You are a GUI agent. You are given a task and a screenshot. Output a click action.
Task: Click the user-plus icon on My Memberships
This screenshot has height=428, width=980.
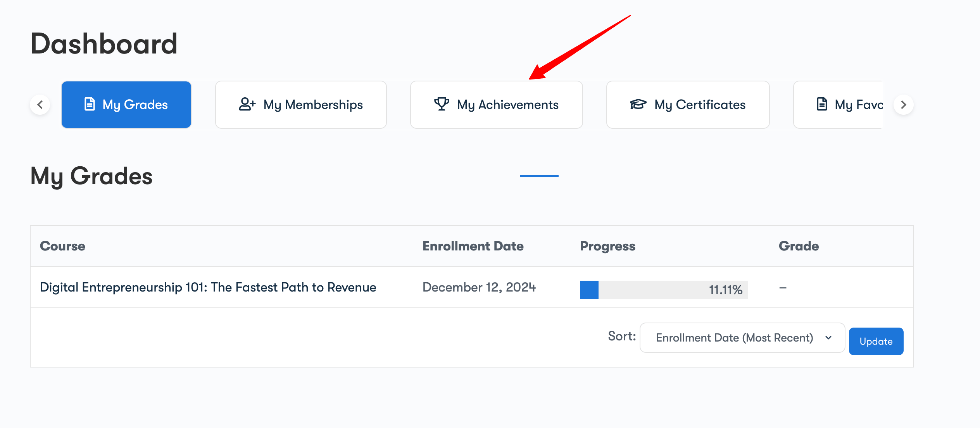coord(247,104)
